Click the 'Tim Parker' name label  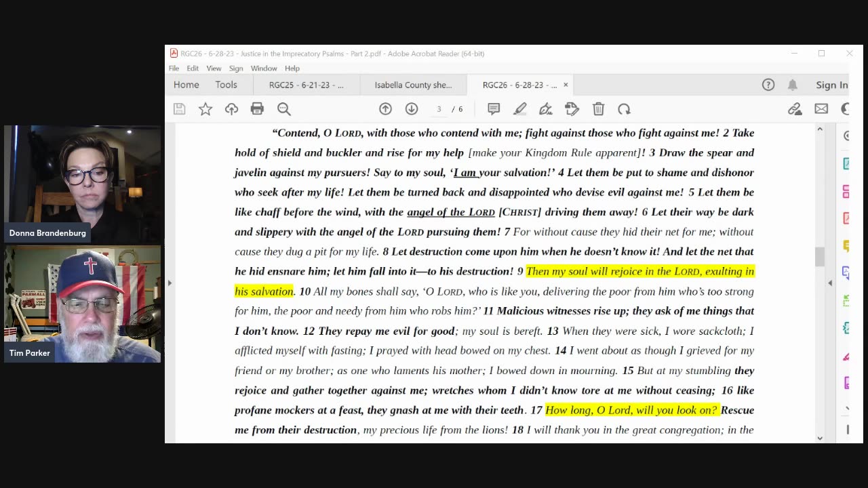pos(30,353)
